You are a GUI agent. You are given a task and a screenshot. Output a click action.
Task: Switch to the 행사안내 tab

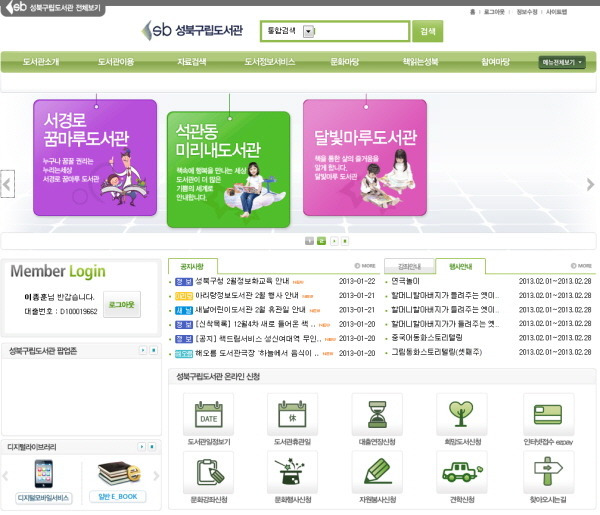tap(461, 266)
